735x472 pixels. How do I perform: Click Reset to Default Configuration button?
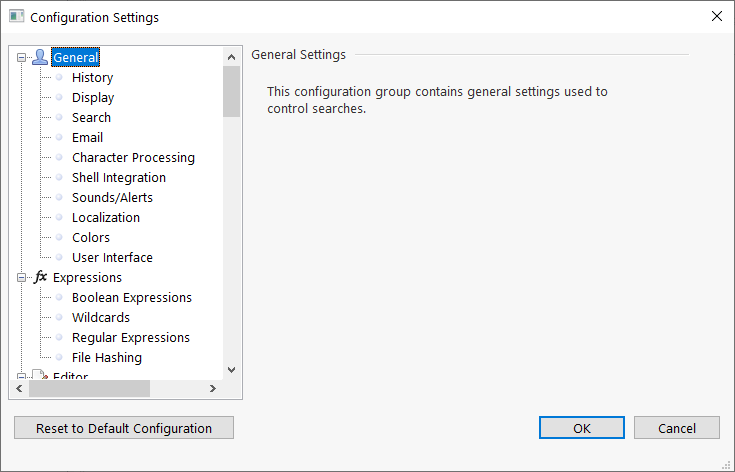pyautogui.click(x=124, y=428)
